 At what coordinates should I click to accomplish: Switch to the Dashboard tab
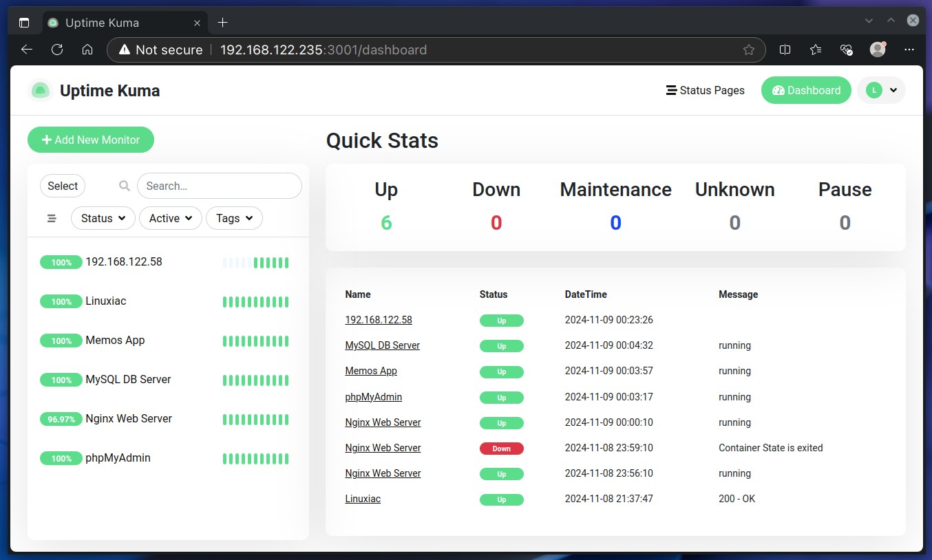806,90
